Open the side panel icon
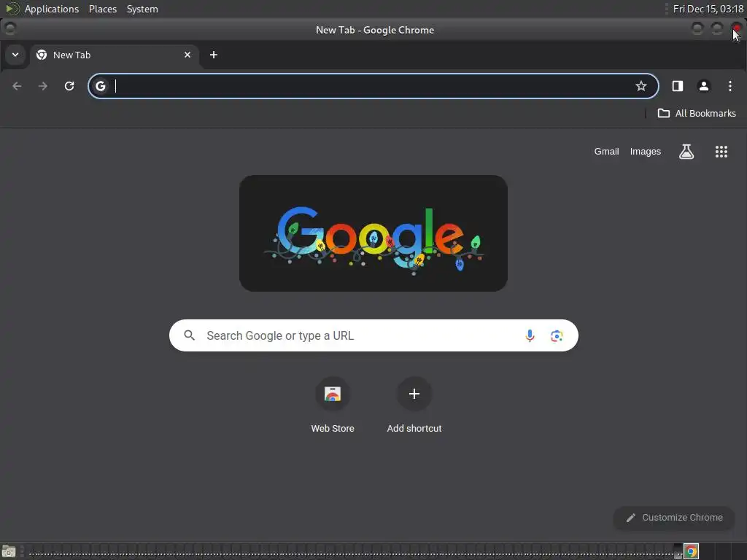747x560 pixels. 678,86
